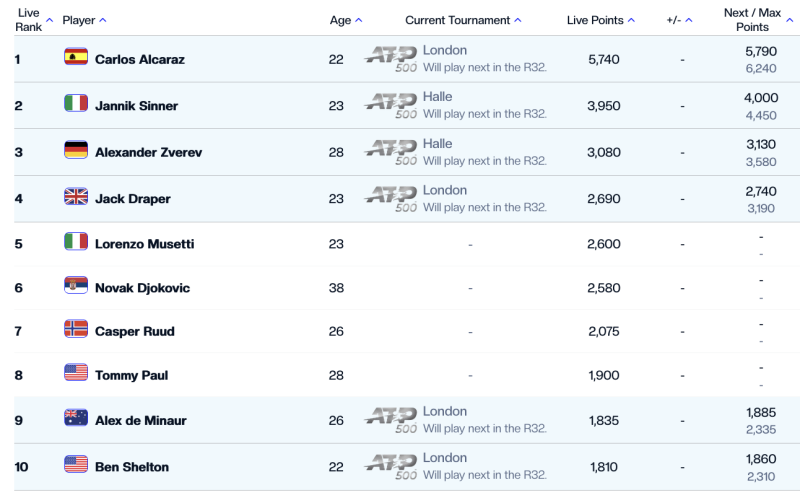The height and width of the screenshot is (498, 800).
Task: Click the Norwegian flag beside Casper Ruud
Action: (76, 329)
